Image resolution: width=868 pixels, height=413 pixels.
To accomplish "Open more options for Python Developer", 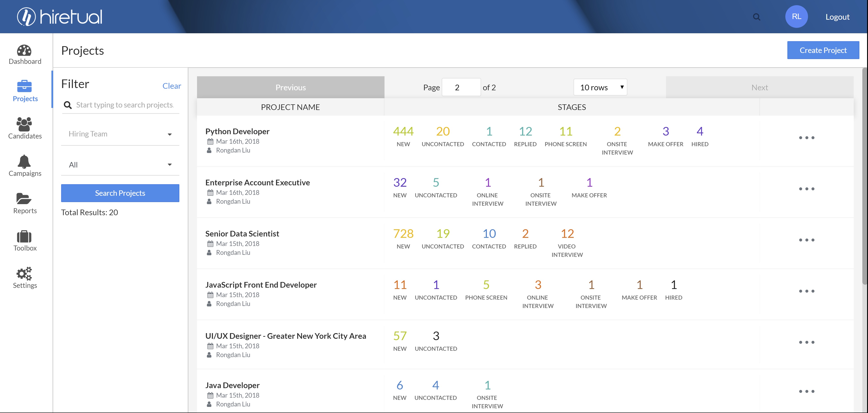I will point(806,138).
